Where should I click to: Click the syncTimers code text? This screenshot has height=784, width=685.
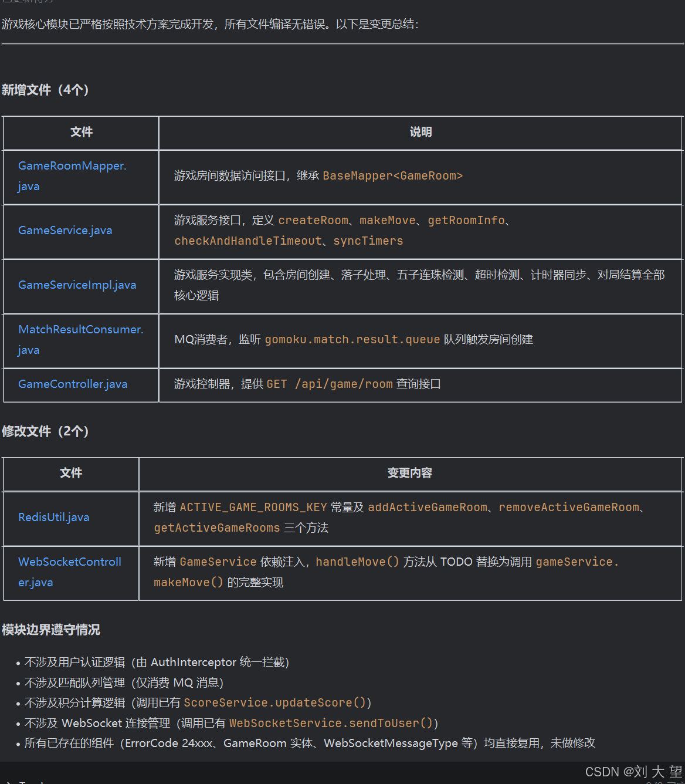[x=368, y=241]
